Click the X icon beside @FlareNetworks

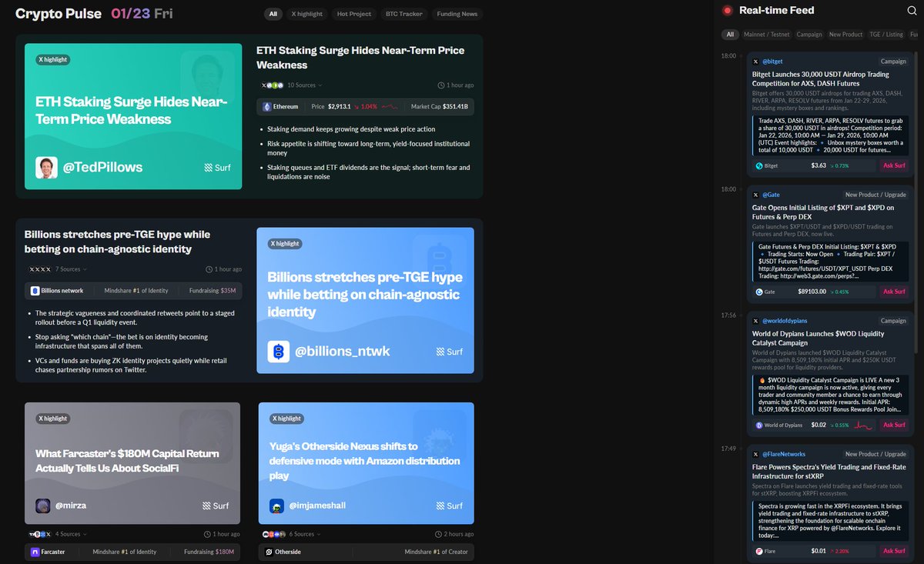755,454
